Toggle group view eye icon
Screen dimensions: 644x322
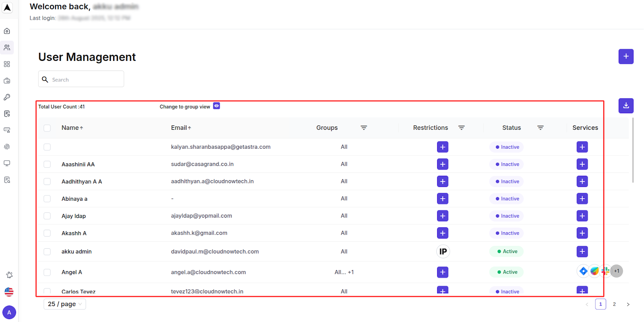pos(217,106)
